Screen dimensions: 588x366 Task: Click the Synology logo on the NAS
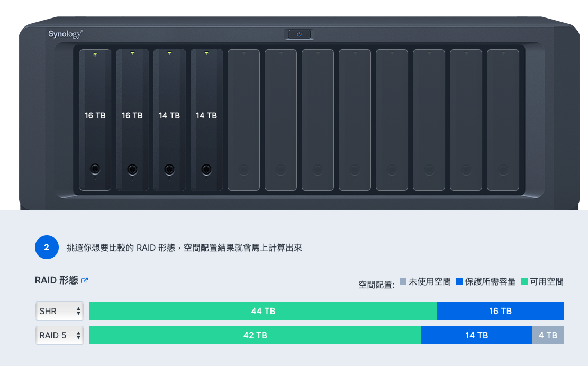[x=65, y=34]
